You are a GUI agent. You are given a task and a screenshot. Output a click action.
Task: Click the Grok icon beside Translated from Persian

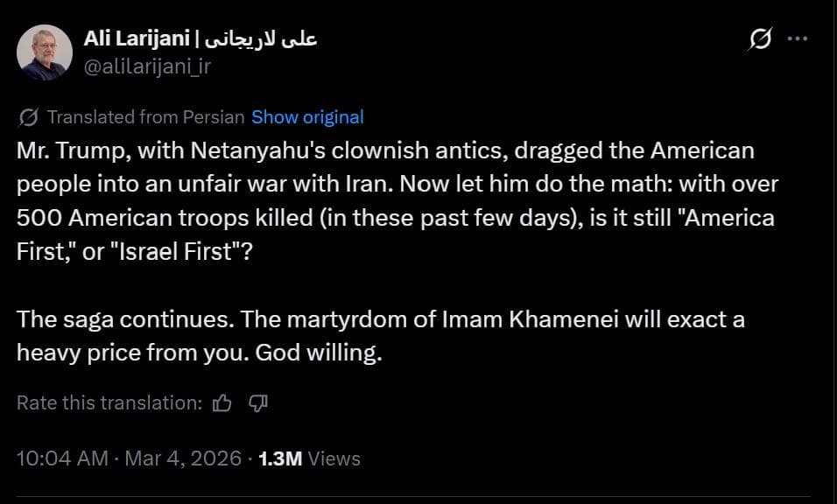pyautogui.click(x=28, y=117)
